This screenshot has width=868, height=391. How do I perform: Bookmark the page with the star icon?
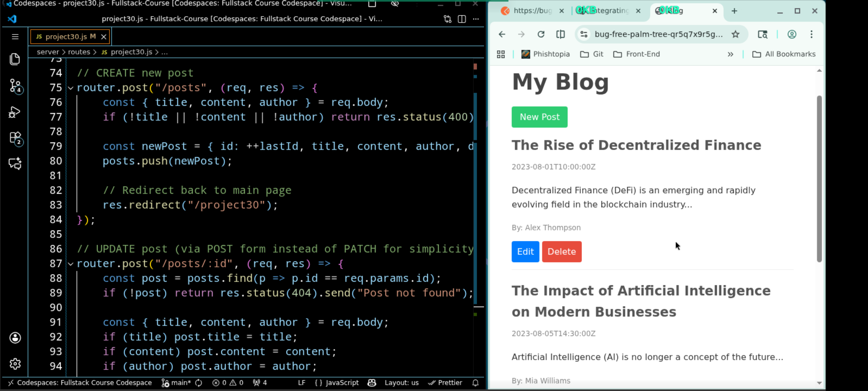[736, 34]
